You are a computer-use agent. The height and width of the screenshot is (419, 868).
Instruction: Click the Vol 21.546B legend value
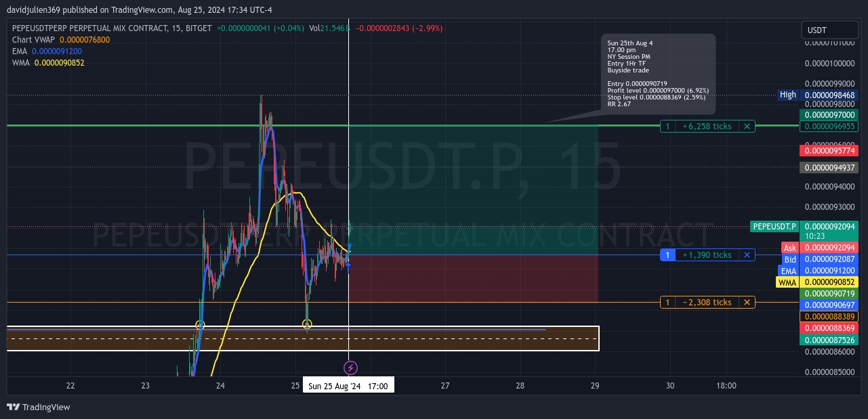click(330, 28)
